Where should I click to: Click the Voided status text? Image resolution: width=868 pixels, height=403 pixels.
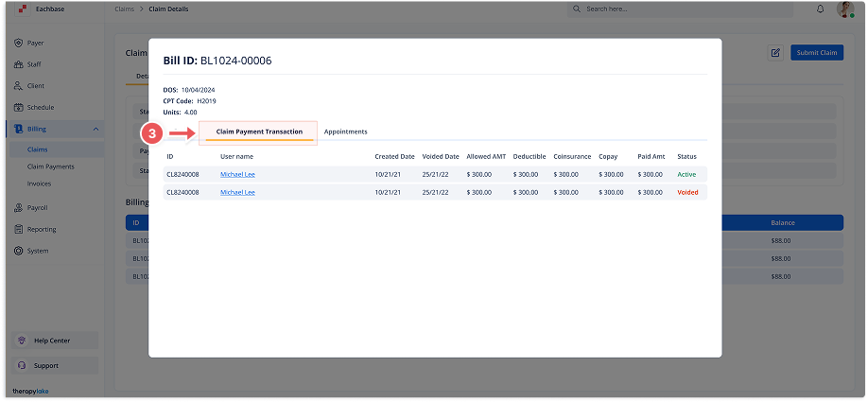click(x=687, y=192)
